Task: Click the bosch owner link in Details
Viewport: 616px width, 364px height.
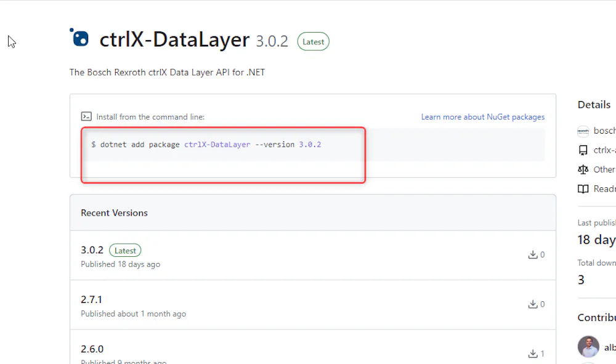Action: (605, 131)
